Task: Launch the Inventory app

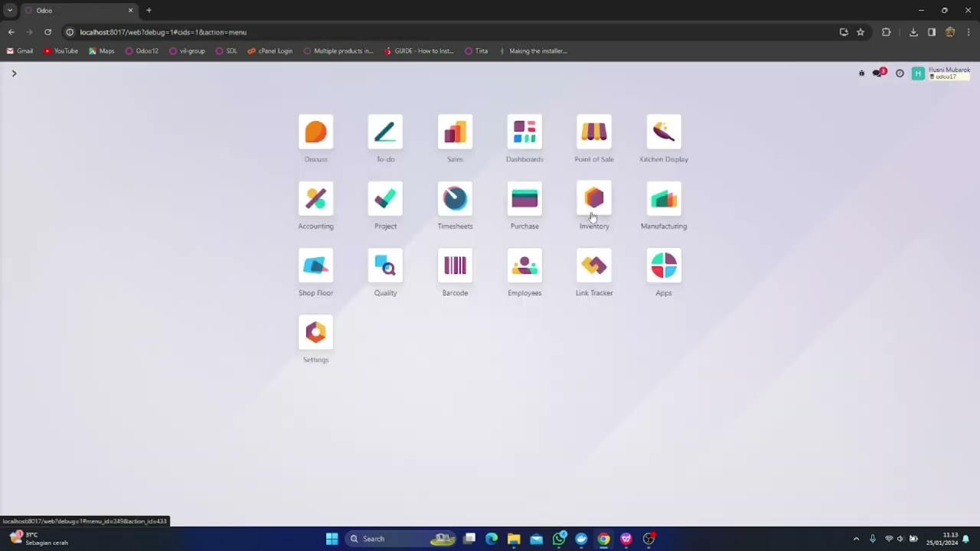Action: [594, 199]
